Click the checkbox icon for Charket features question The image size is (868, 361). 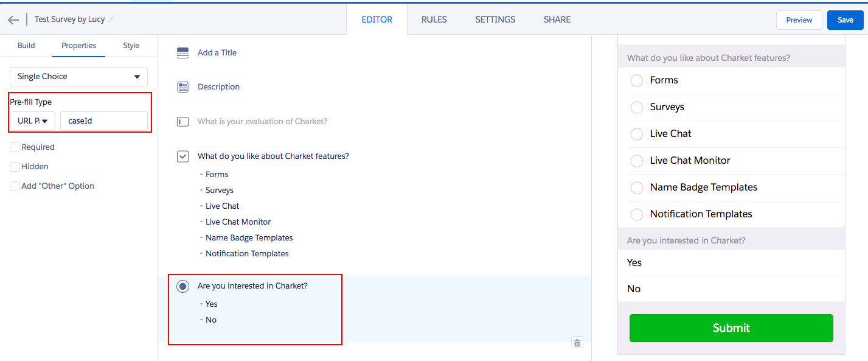pyautogui.click(x=182, y=156)
